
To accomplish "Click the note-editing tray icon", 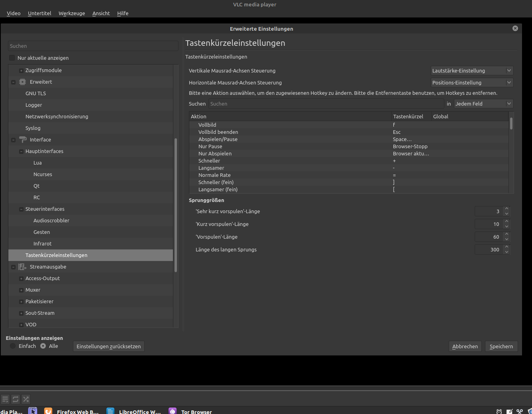I will point(509,412).
